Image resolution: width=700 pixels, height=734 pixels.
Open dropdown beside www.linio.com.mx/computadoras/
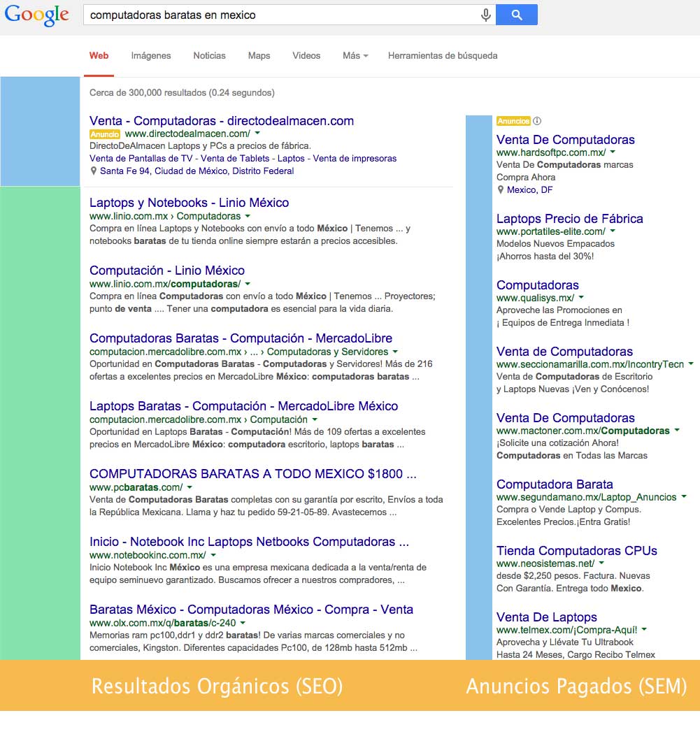point(248,284)
